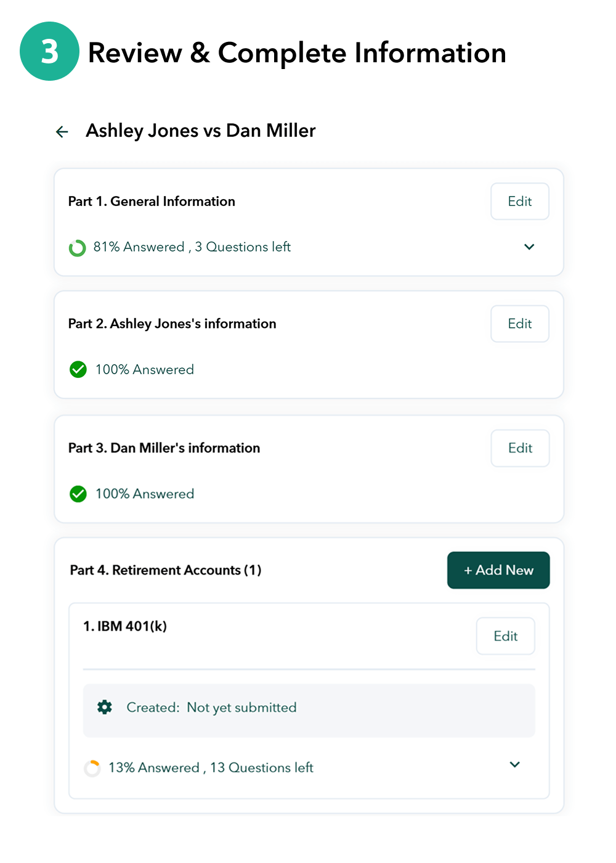Edit the IBM 401(k) account
Image resolution: width=616 pixels, height=863 pixels.
point(505,636)
